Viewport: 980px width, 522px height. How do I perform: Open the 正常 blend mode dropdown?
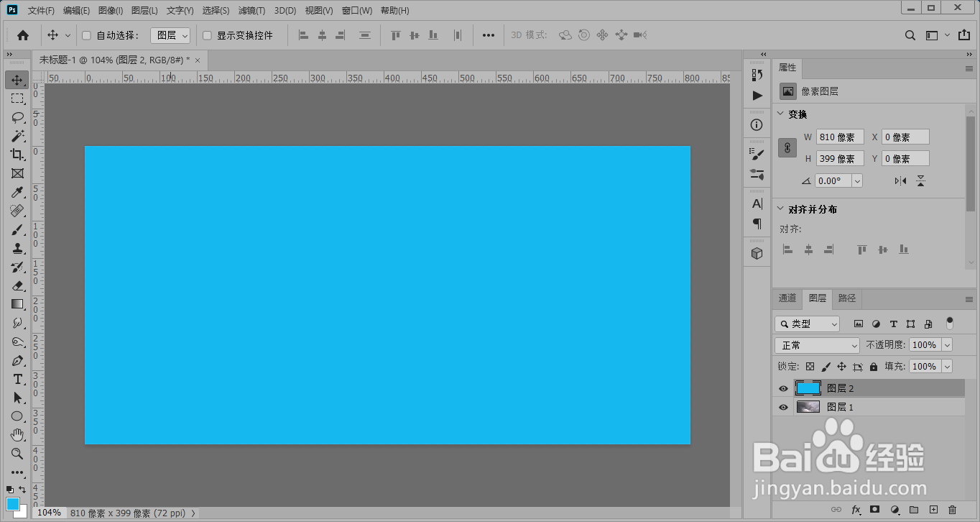(817, 345)
